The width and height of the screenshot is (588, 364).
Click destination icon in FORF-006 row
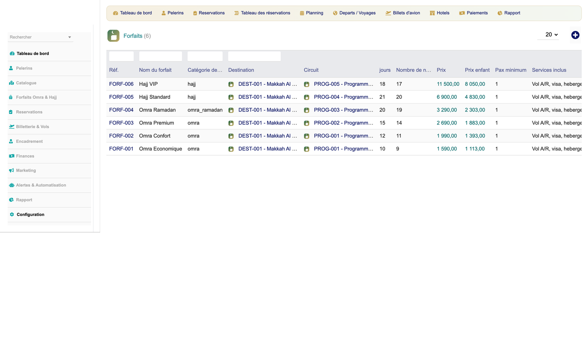click(x=231, y=84)
